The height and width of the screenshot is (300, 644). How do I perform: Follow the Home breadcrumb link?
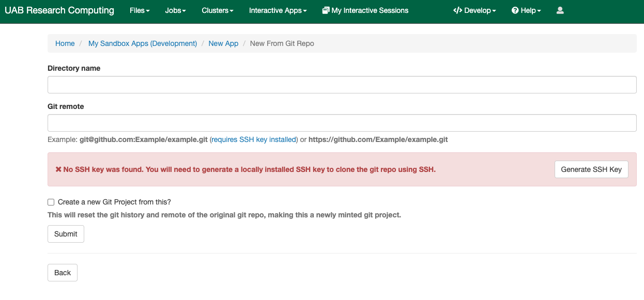(x=65, y=43)
